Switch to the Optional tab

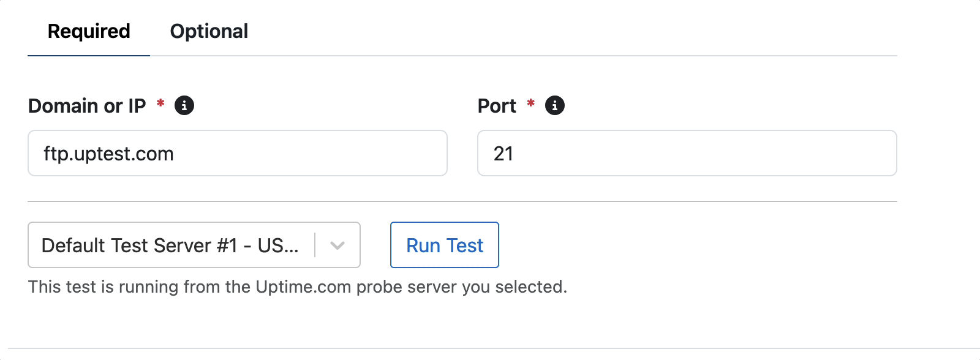[209, 31]
